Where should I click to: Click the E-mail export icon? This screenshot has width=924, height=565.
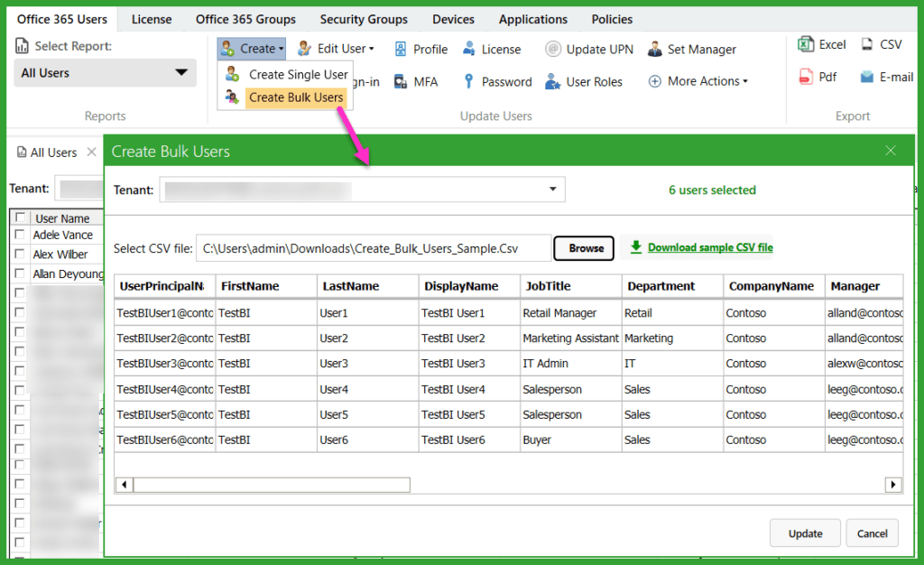coord(867,77)
